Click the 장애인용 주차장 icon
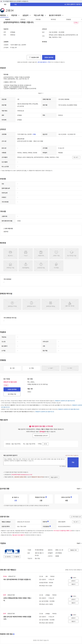The width and height of the screenshot is (82, 644). 12,304
